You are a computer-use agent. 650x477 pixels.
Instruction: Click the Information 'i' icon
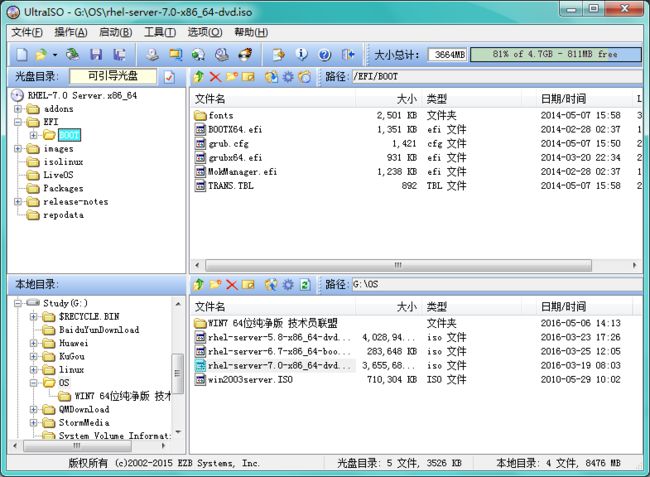coord(302,54)
